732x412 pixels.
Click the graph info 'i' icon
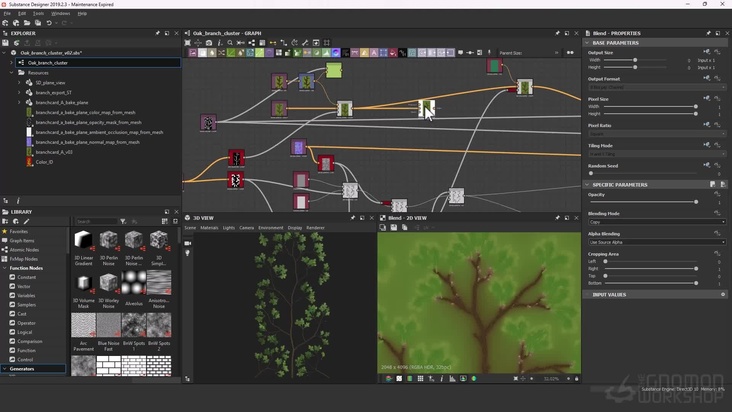pyautogui.click(x=219, y=43)
